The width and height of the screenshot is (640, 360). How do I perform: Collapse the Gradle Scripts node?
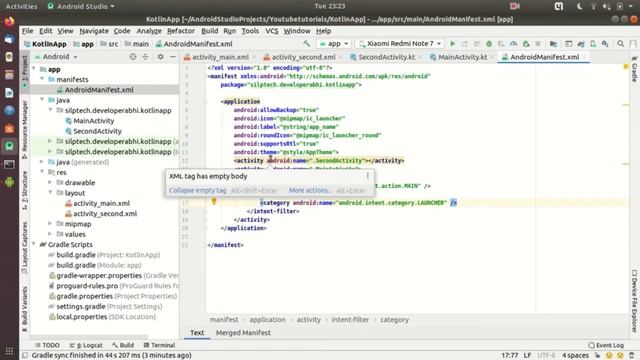(x=34, y=244)
